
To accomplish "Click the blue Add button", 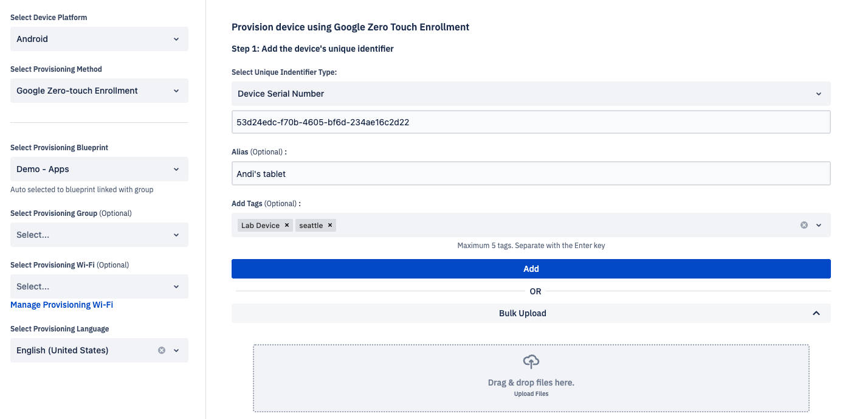I will [531, 269].
